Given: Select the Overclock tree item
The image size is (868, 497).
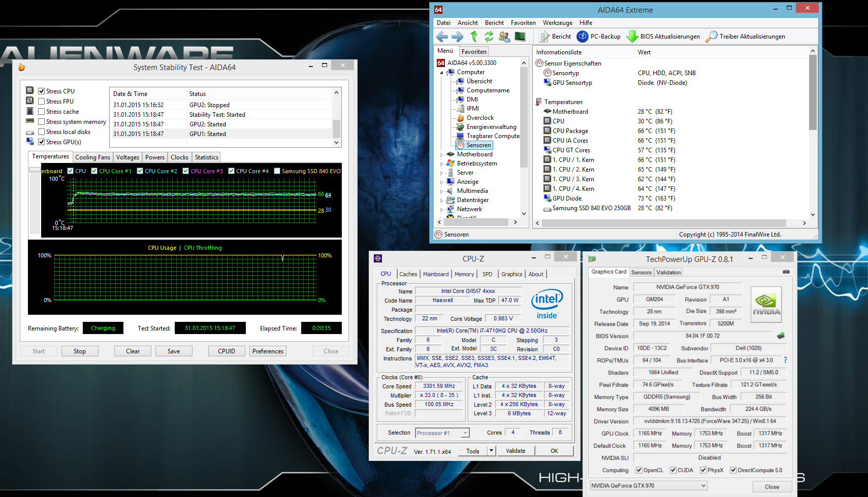Looking at the screenshot, I should point(480,118).
